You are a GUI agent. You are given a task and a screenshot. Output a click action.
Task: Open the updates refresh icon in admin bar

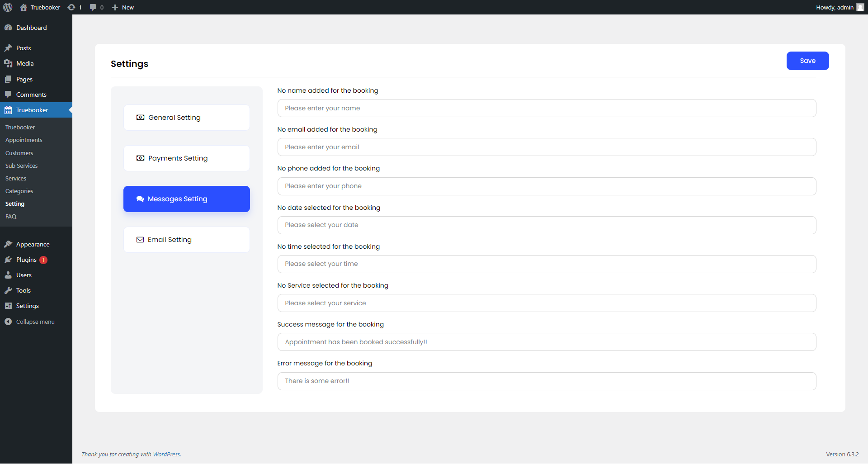click(x=71, y=7)
